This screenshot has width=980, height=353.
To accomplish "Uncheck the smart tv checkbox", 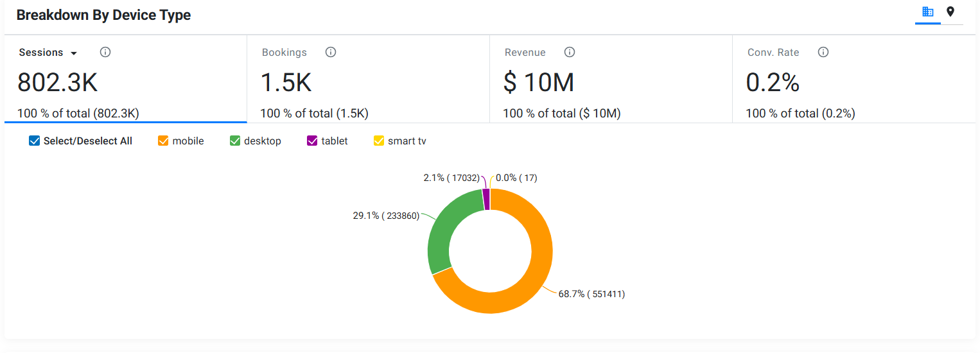I will pyautogui.click(x=379, y=141).
